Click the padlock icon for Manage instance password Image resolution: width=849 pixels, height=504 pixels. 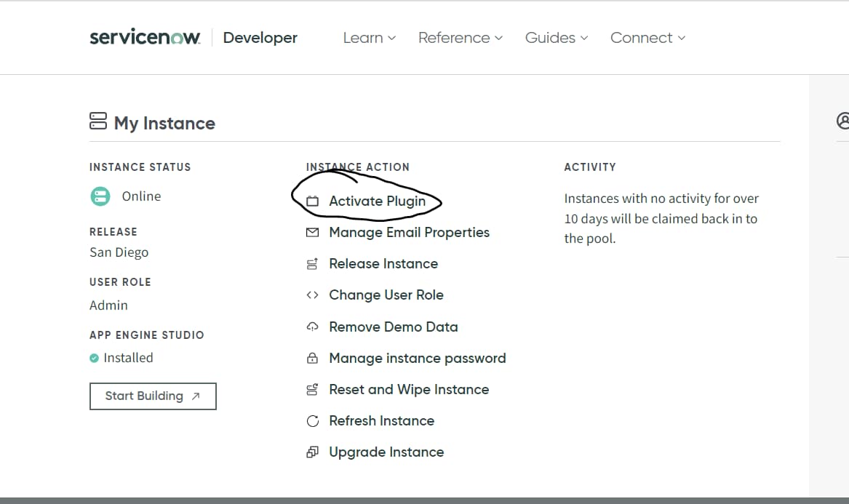pyautogui.click(x=312, y=359)
